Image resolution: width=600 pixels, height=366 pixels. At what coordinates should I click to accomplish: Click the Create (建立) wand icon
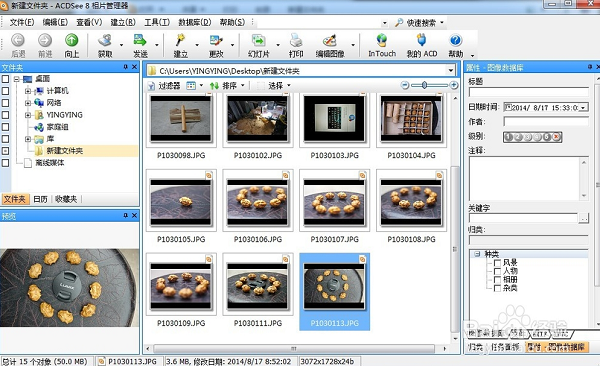click(180, 41)
